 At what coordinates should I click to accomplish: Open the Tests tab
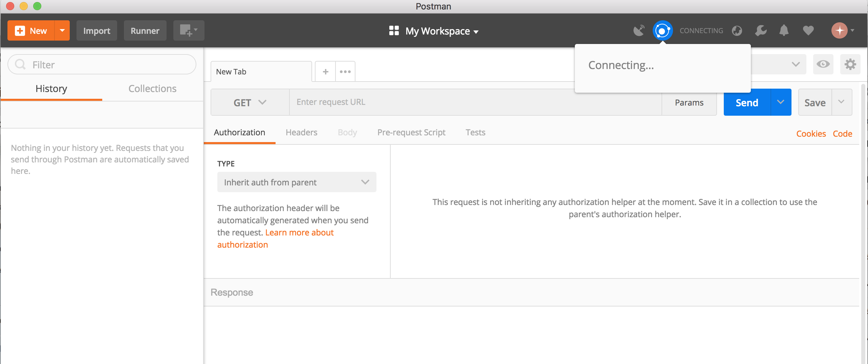pos(475,132)
